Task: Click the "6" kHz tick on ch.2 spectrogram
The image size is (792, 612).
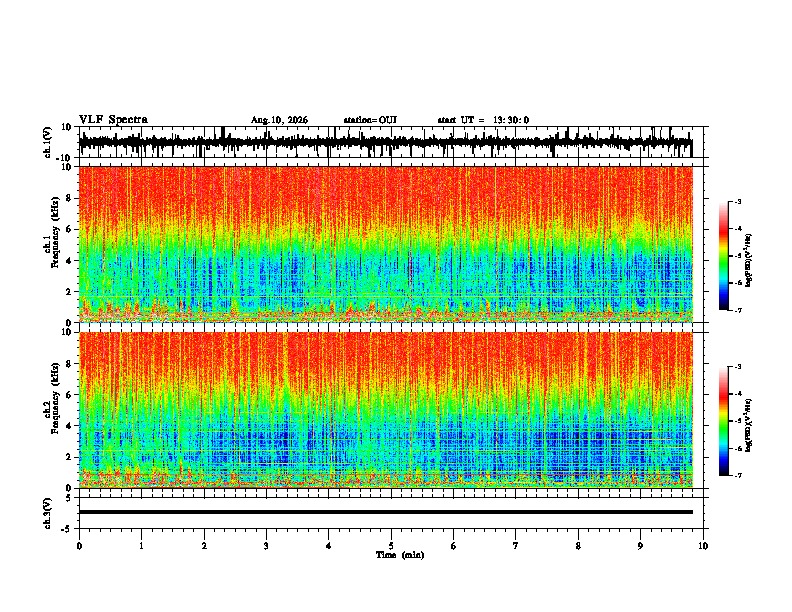Action: coord(70,395)
